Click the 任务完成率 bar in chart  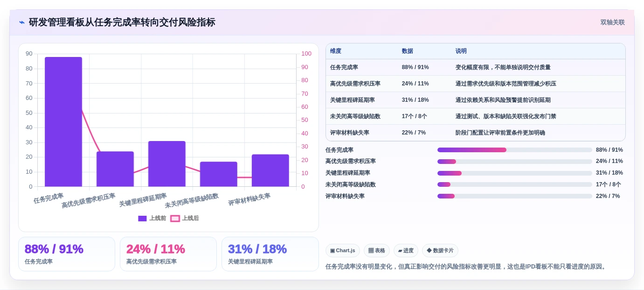pos(63,122)
